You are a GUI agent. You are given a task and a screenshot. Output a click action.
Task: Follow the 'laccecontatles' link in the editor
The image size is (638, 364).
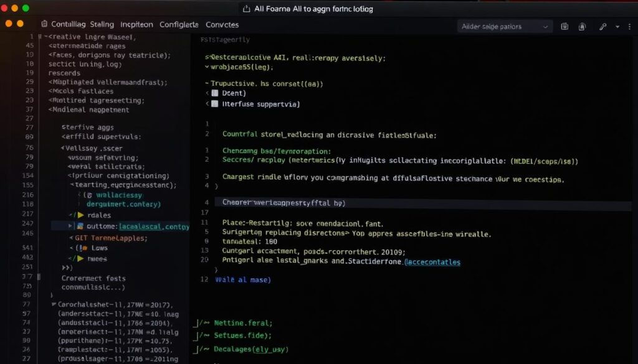pos(432,262)
